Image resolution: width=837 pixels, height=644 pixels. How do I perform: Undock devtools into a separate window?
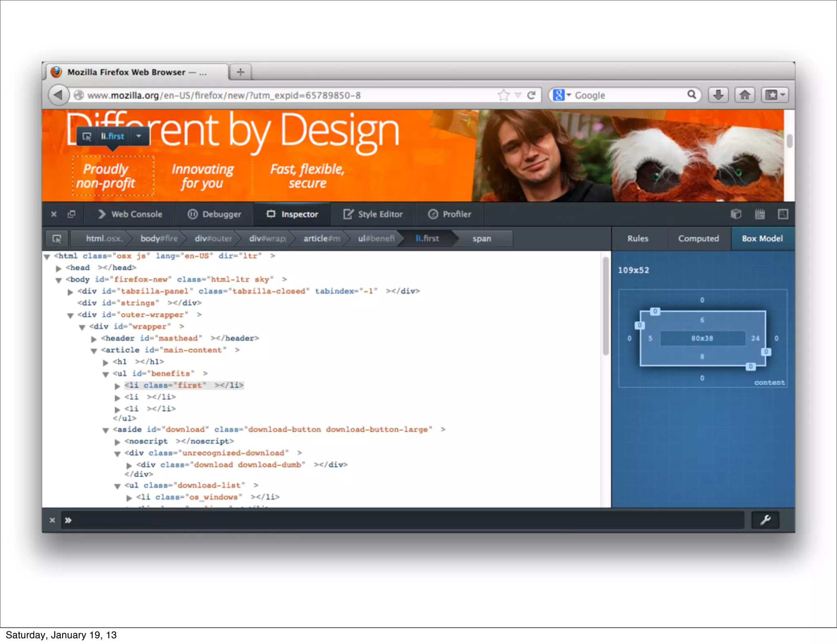pos(72,214)
